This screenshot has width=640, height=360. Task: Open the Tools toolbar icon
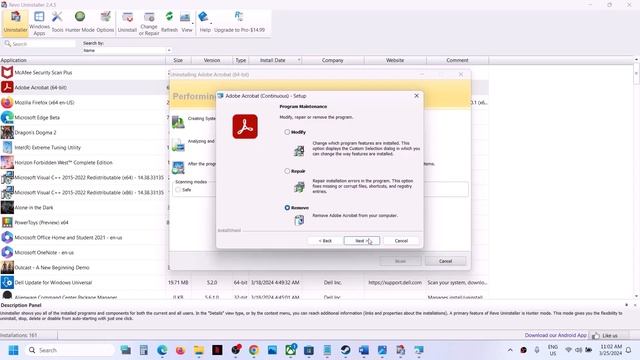57,22
